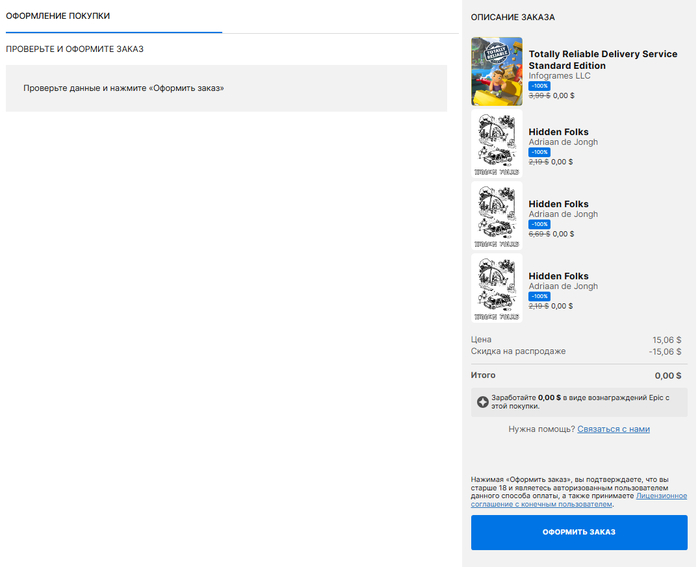Click the -100% badge under Totally Reliable Delivery Service

click(539, 86)
